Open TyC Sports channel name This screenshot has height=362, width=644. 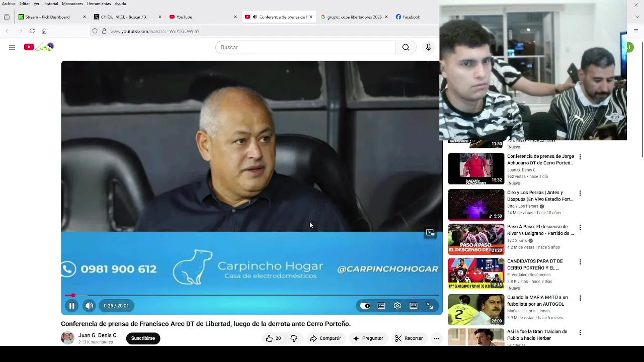[x=517, y=241]
